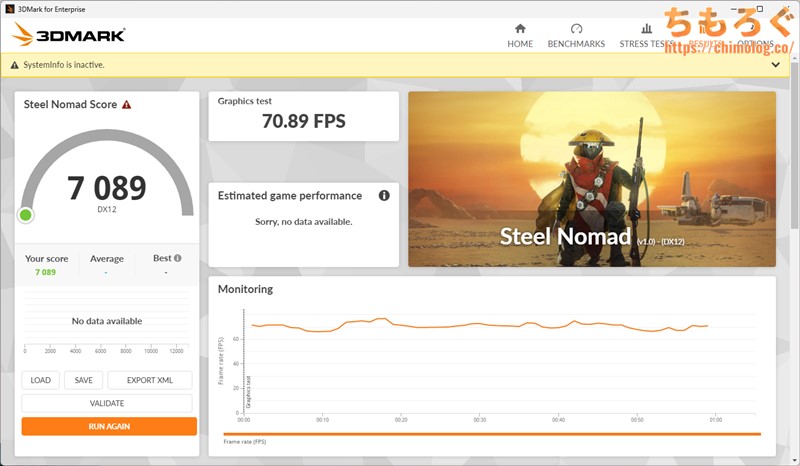800x466 pixels.
Task: Click the EXPORT XML button
Action: (x=150, y=380)
